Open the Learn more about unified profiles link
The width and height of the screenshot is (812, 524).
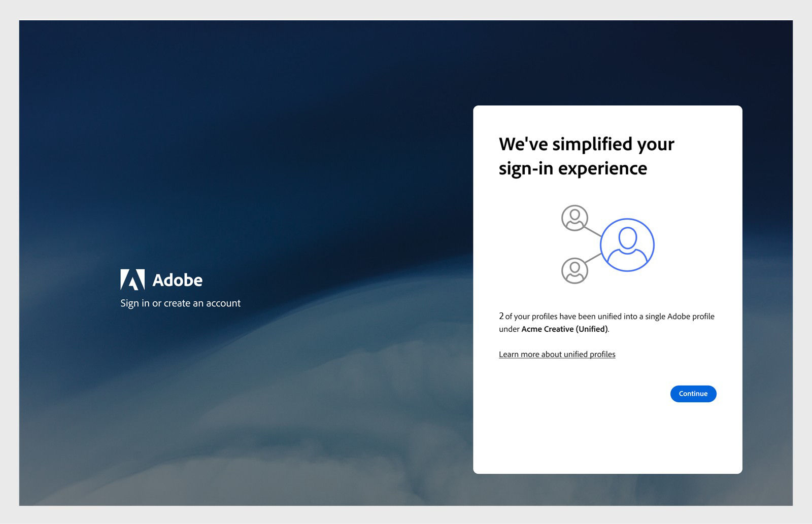[x=557, y=354]
